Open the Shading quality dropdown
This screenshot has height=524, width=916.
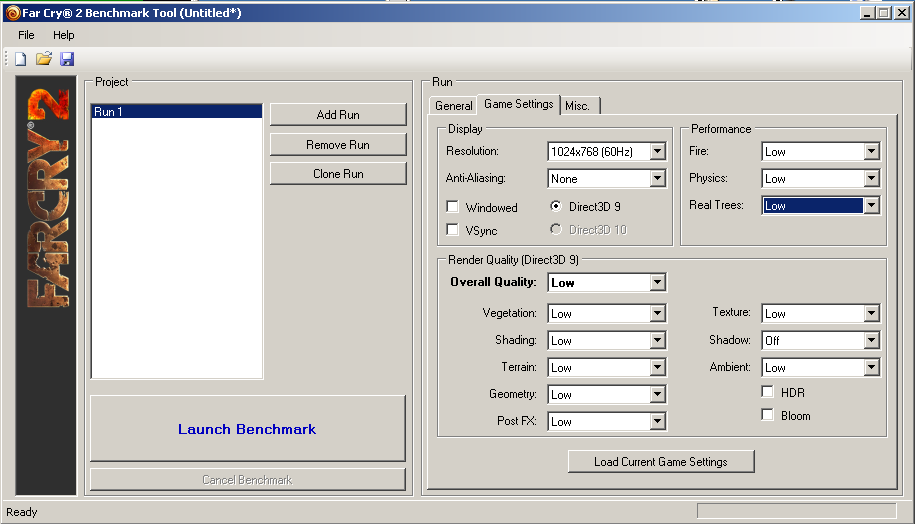click(x=607, y=341)
